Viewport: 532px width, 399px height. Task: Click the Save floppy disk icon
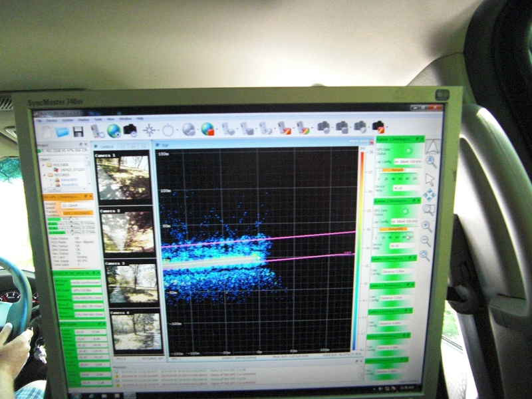(78, 131)
